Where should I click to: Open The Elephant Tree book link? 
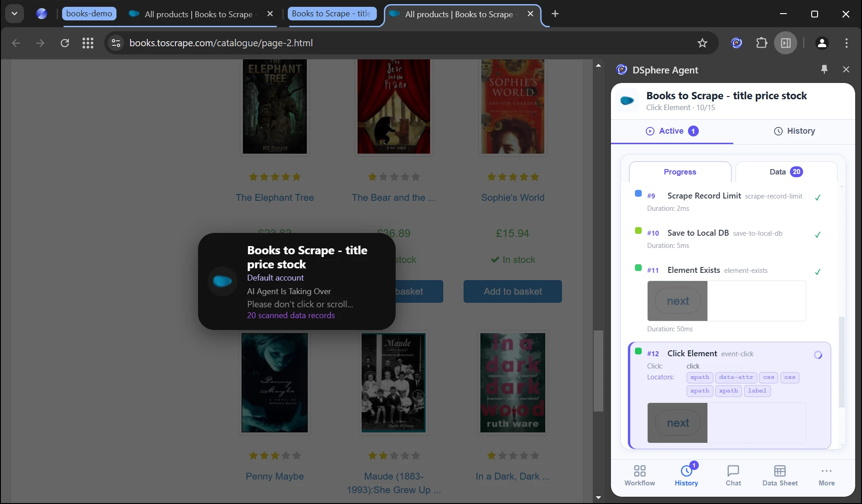point(275,198)
